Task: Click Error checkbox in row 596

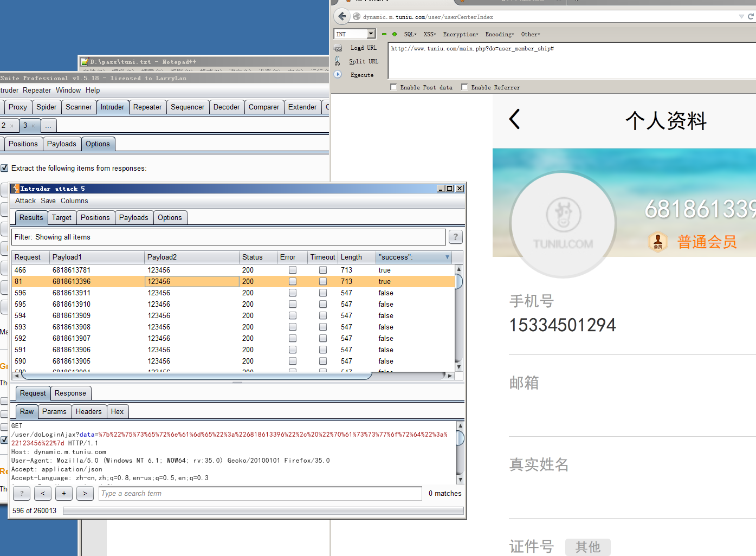Action: click(x=293, y=293)
